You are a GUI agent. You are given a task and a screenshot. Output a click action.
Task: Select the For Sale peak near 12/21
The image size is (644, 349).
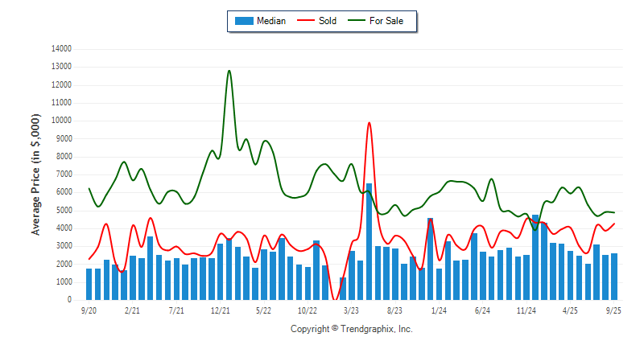click(x=229, y=71)
